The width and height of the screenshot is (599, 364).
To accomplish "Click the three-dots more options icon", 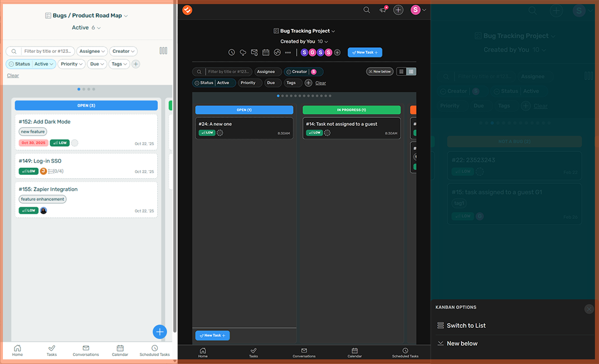I will [288, 52].
